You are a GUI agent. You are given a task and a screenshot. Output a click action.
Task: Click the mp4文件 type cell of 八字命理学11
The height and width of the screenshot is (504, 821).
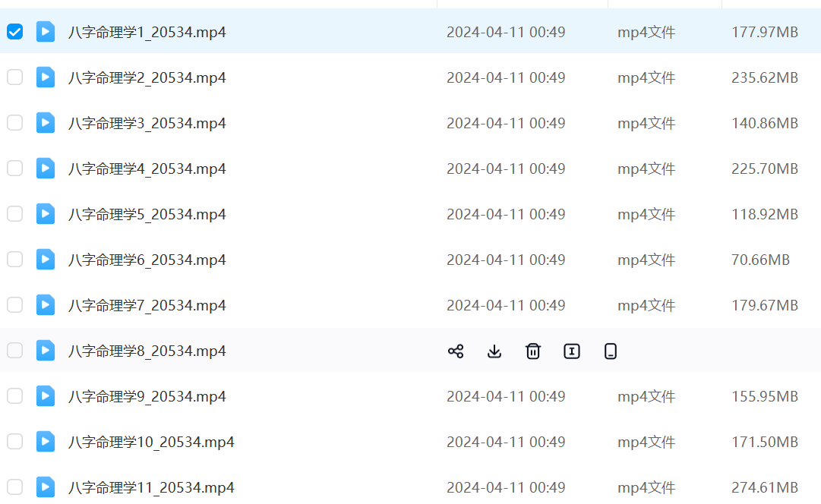(646, 487)
